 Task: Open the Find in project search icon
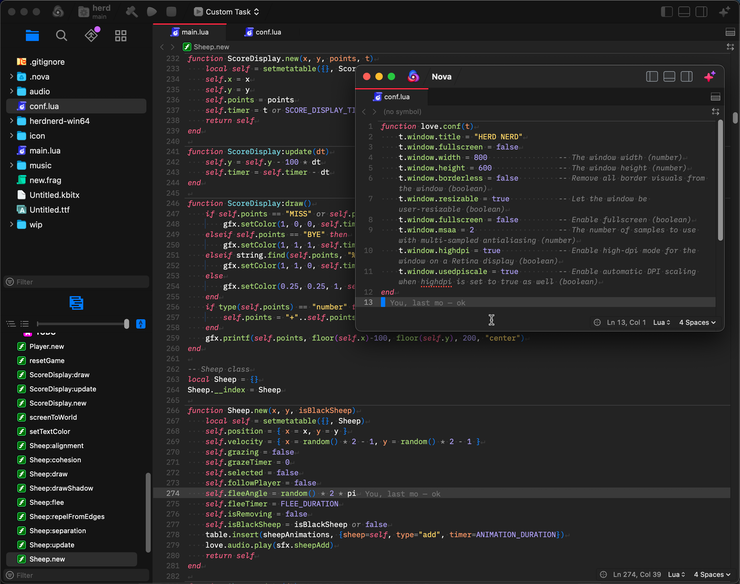[62, 35]
